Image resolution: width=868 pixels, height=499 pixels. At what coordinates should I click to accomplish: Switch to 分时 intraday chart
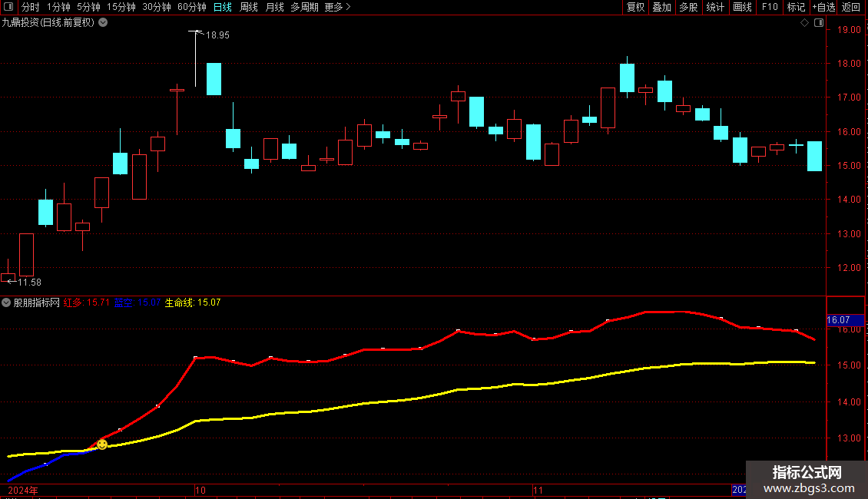(31, 7)
